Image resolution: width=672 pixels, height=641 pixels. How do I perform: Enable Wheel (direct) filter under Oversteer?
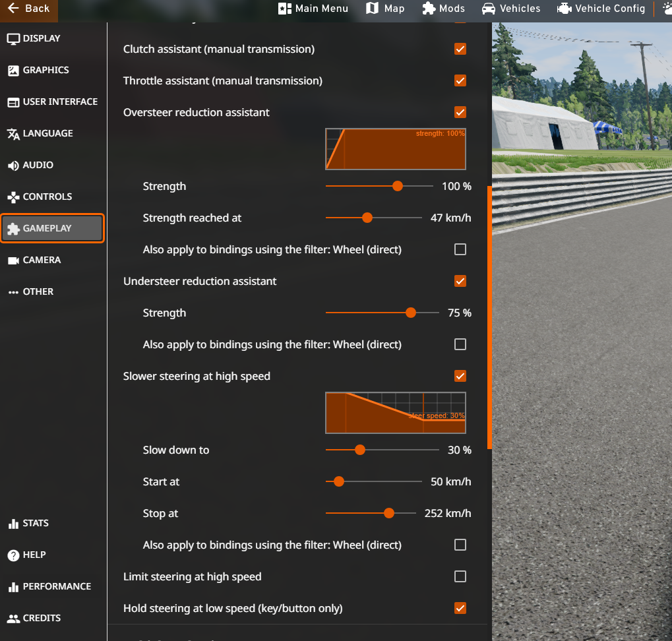(460, 249)
